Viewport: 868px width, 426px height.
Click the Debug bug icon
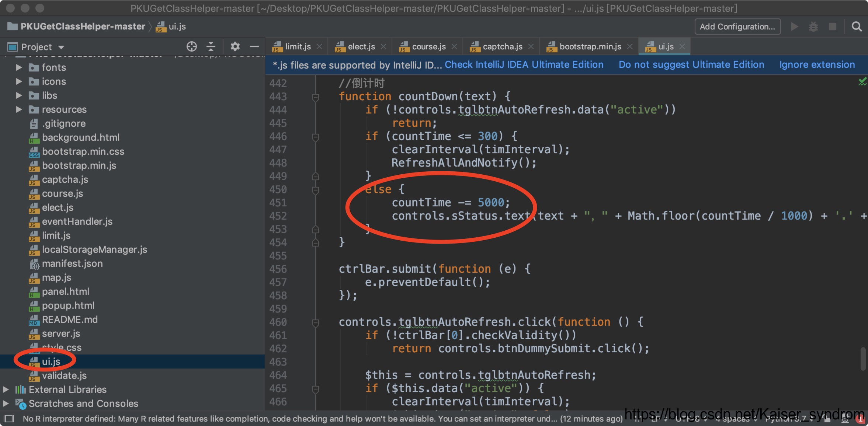tap(813, 27)
